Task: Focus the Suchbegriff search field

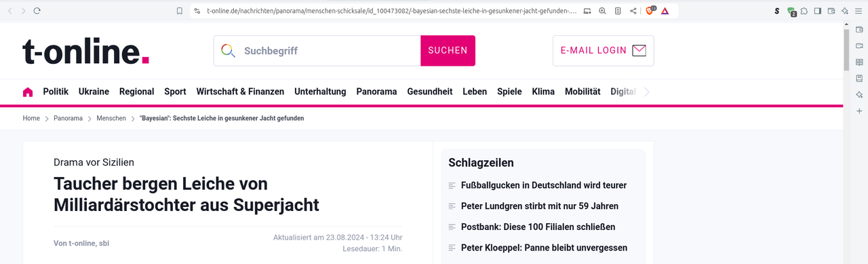Action: pos(317,51)
